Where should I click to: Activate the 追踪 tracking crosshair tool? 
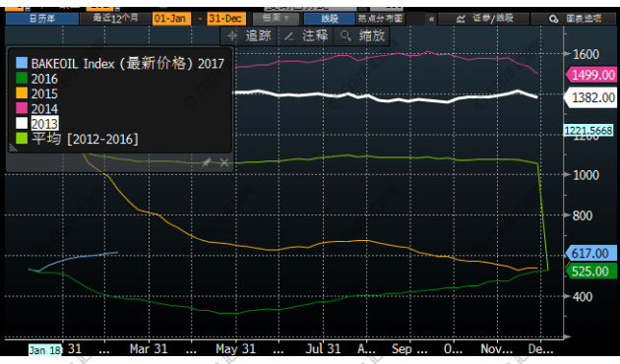[x=250, y=36]
